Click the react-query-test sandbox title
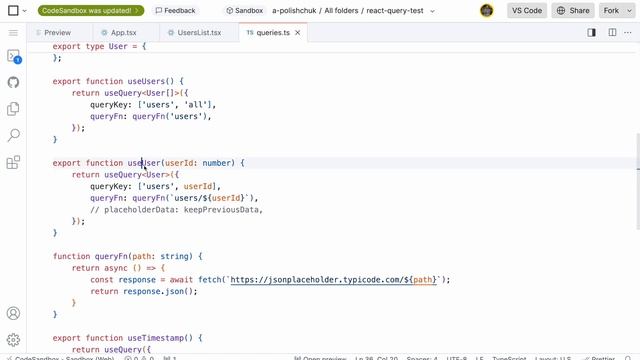The height and width of the screenshot is (360, 640). (x=395, y=11)
